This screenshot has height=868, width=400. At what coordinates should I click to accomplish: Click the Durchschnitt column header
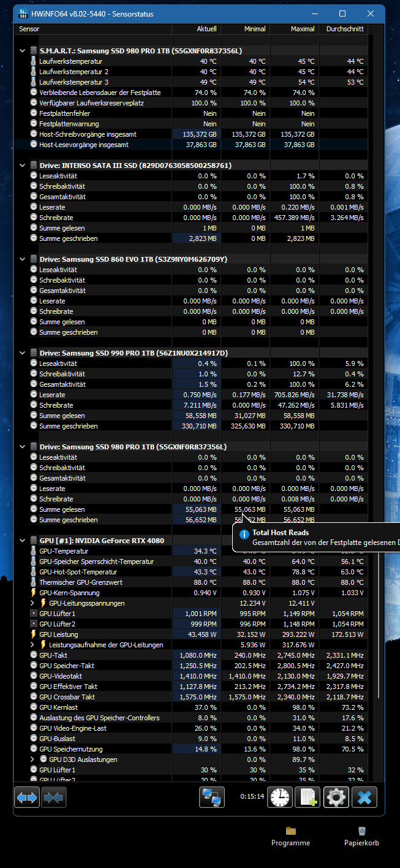coord(344,29)
